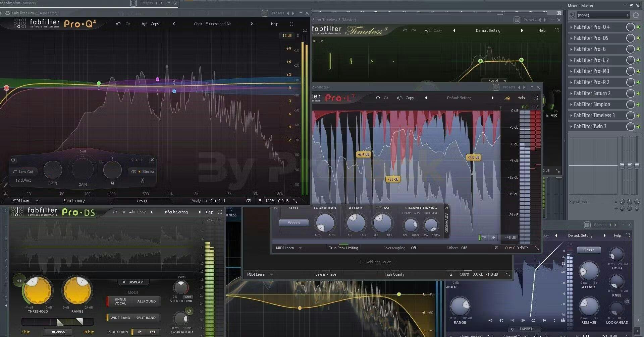
Task: Open the Help menu in Pro-Q 4
Action: click(274, 24)
